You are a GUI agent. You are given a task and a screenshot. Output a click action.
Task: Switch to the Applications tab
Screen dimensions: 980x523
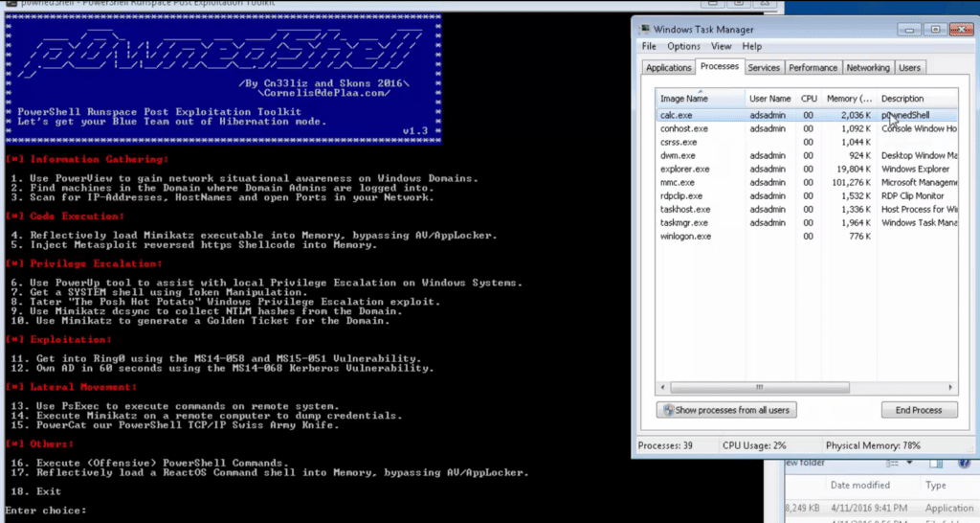point(668,68)
